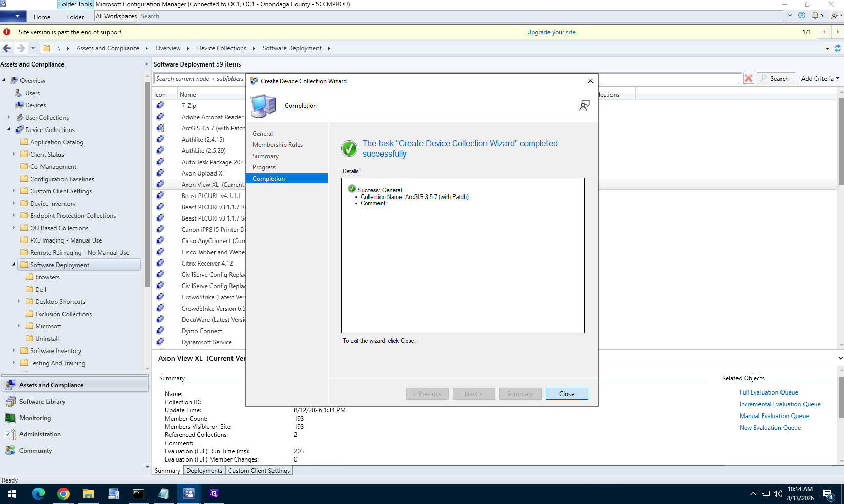
Task: Click the Back navigation arrow
Action: click(x=7, y=48)
